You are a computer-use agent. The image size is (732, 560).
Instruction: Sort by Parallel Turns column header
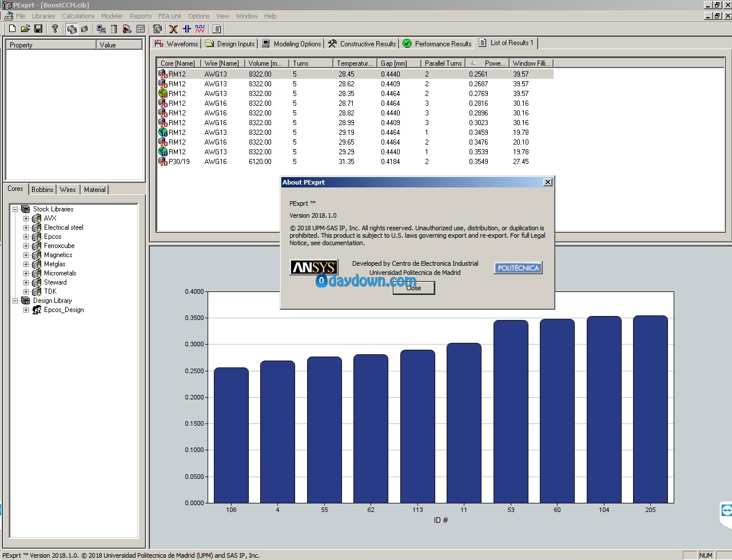pyautogui.click(x=443, y=63)
